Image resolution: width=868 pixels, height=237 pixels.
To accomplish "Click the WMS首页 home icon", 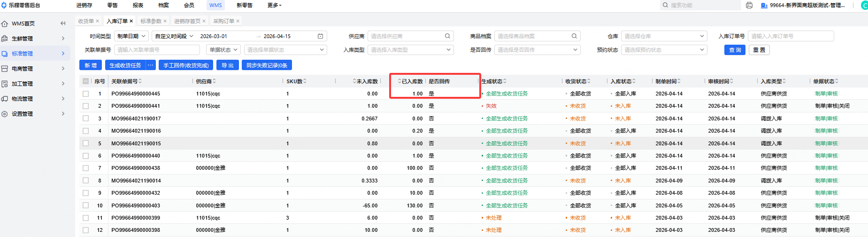I will (5, 24).
